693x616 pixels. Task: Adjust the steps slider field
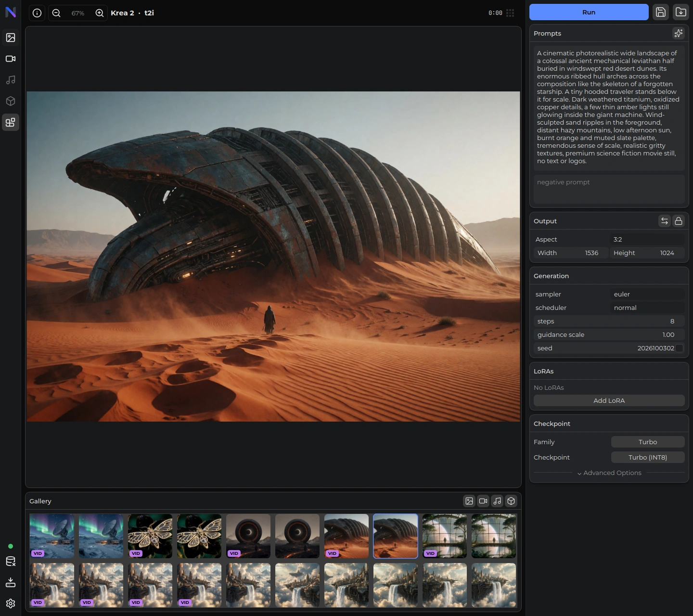609,321
